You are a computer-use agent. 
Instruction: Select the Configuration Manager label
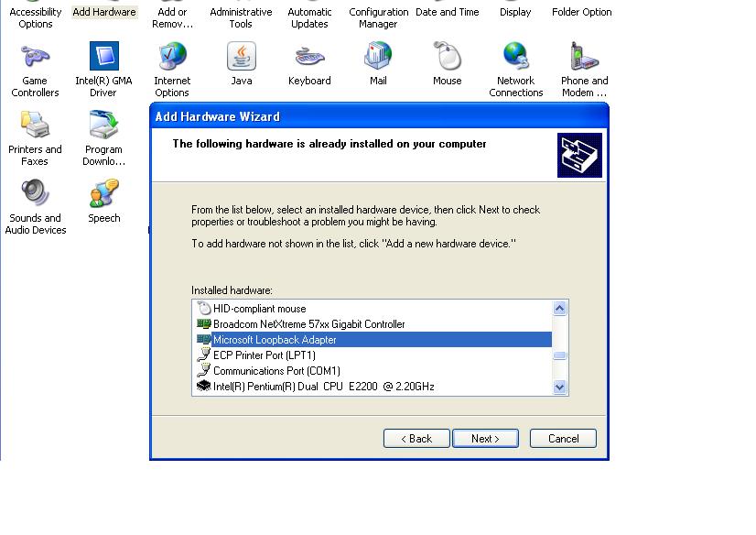point(379,17)
